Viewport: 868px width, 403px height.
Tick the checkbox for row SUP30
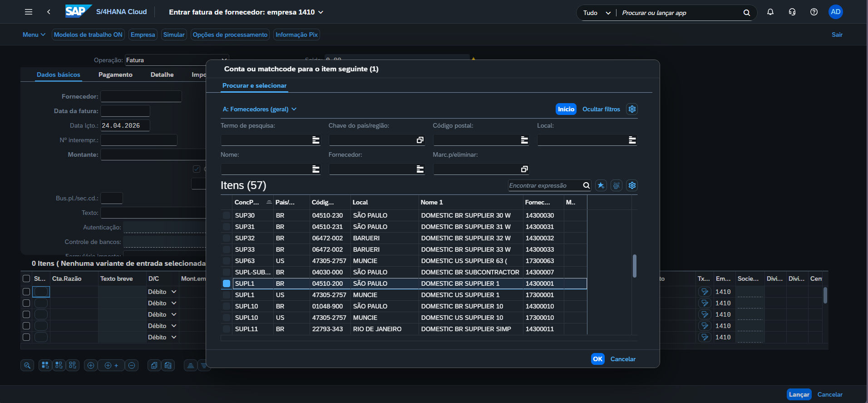(227, 215)
